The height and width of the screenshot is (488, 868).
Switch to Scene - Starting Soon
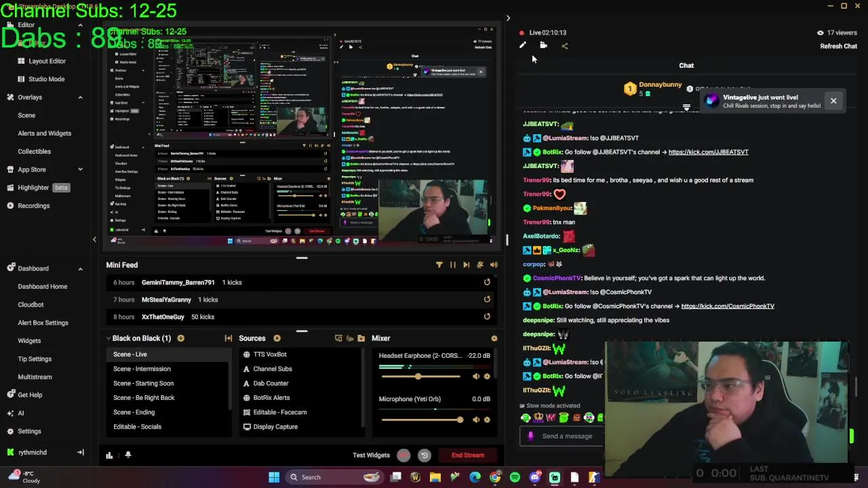pyautogui.click(x=169, y=383)
